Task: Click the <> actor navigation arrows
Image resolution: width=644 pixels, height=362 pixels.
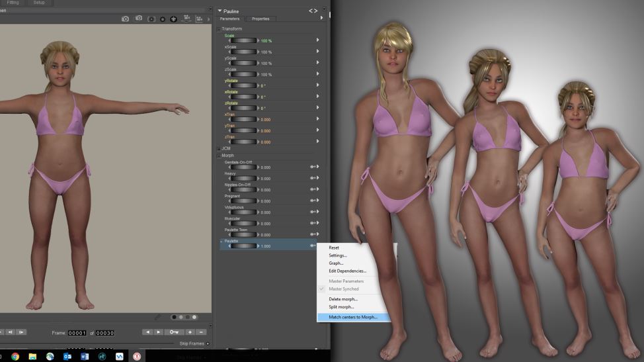Action: click(313, 11)
